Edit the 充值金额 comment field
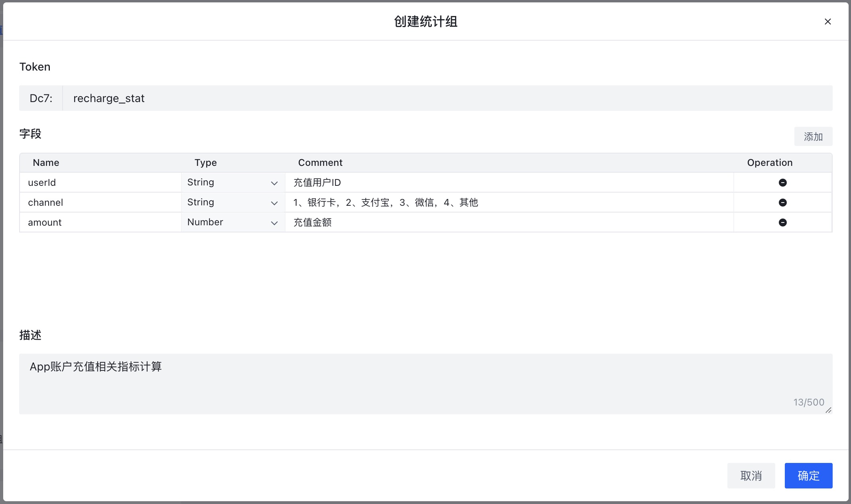The width and height of the screenshot is (851, 504). [x=509, y=222]
